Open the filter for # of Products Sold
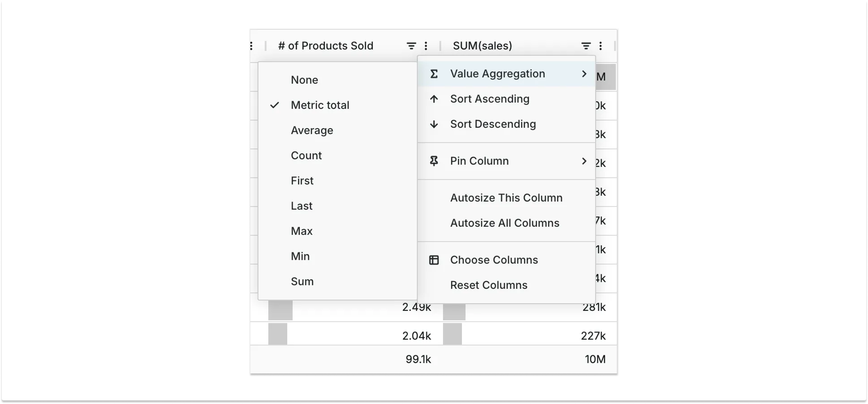The width and height of the screenshot is (868, 404). (x=411, y=45)
